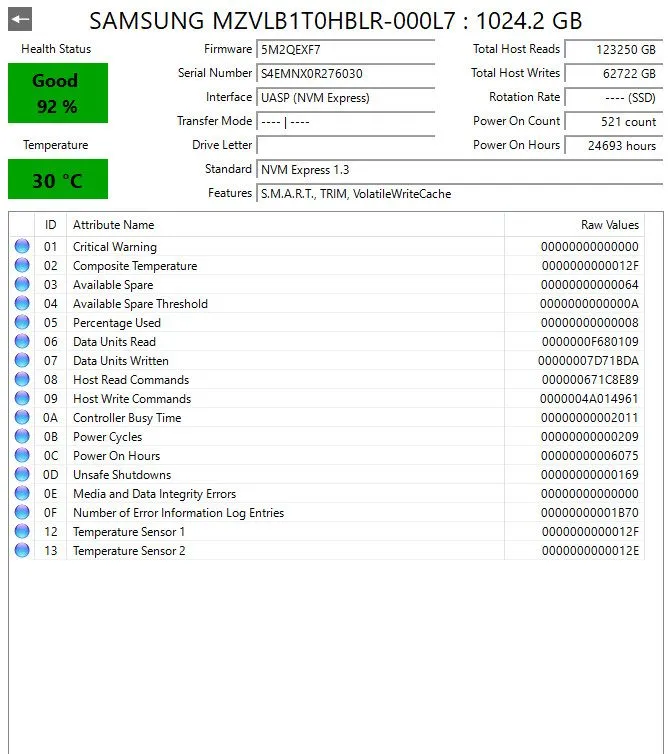Click the Serial Number field

345,74
